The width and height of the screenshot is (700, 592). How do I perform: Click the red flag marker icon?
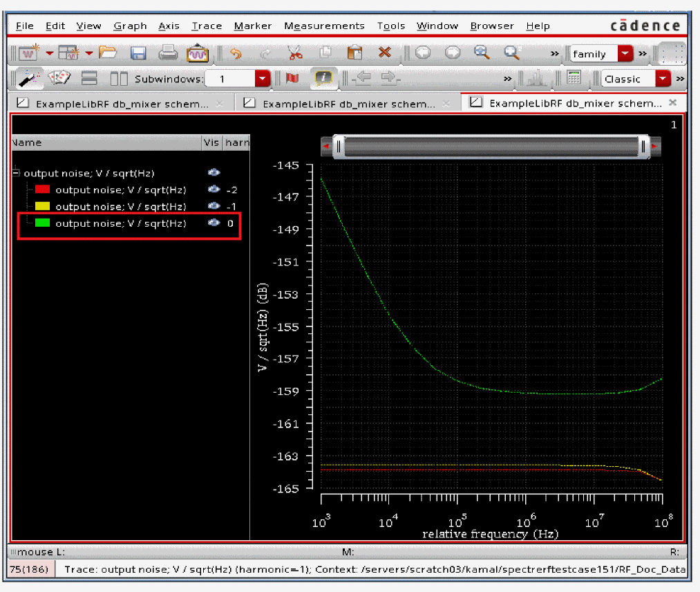292,79
